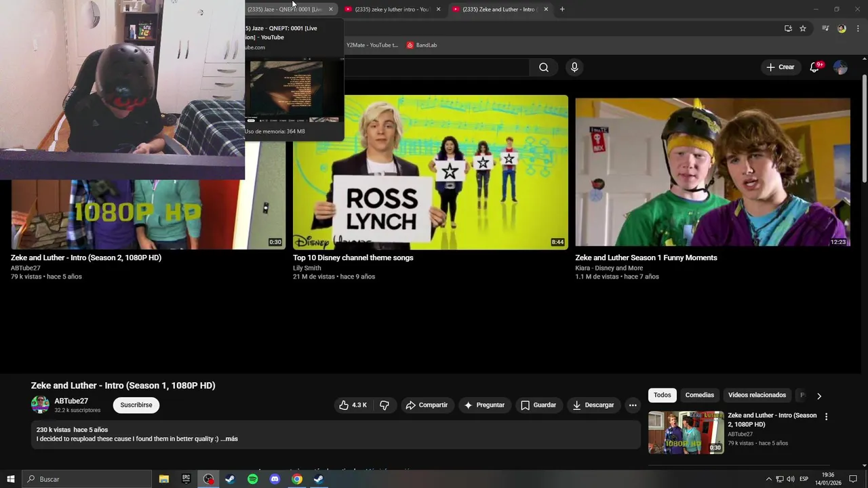This screenshot has width=868, height=488.
Task: Open first Steam icon in taskbar
Action: pyautogui.click(x=230, y=479)
